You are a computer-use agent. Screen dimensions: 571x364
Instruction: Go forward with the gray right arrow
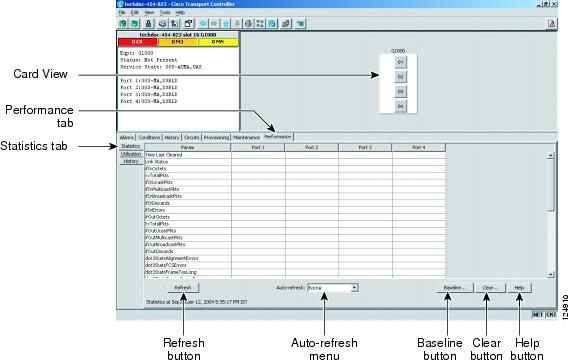click(x=214, y=24)
